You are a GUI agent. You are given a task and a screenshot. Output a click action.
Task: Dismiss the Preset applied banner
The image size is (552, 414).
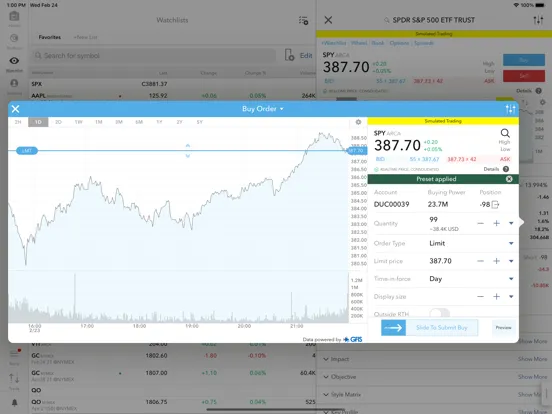pyautogui.click(x=509, y=179)
